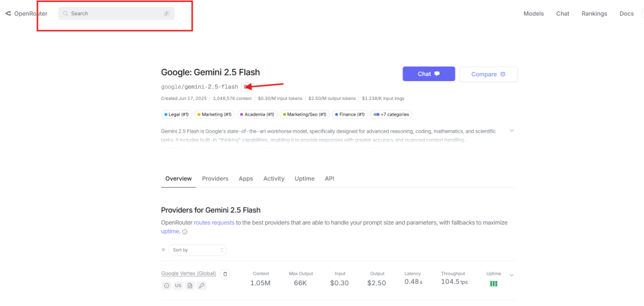This screenshot has width=644, height=306.
Task: Switch to the Providers tab
Action: tap(215, 179)
